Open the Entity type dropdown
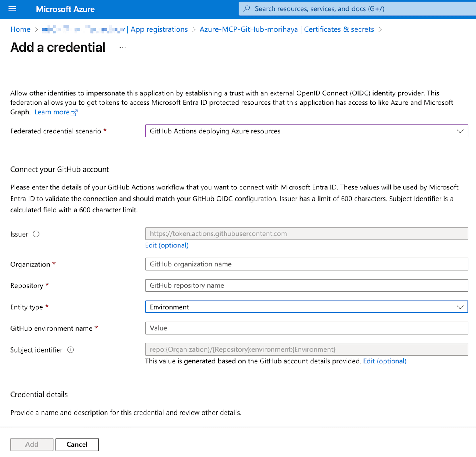The width and height of the screenshot is (476, 457). point(307,307)
